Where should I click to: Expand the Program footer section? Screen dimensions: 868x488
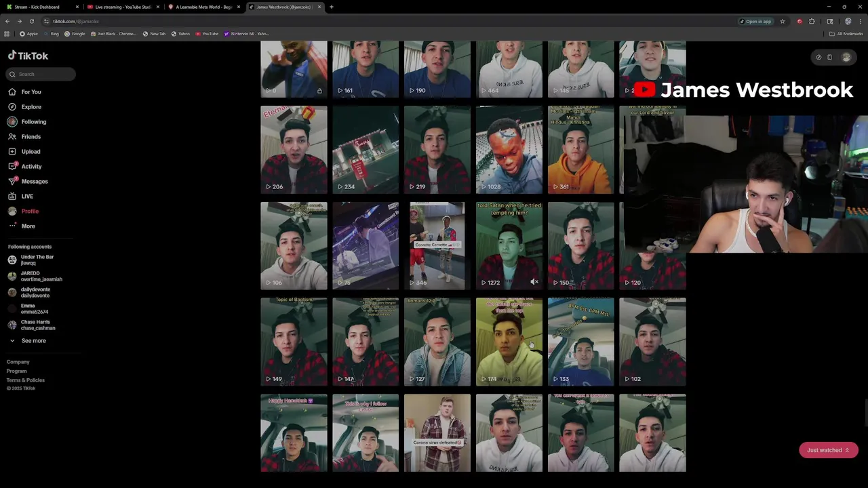17,371
